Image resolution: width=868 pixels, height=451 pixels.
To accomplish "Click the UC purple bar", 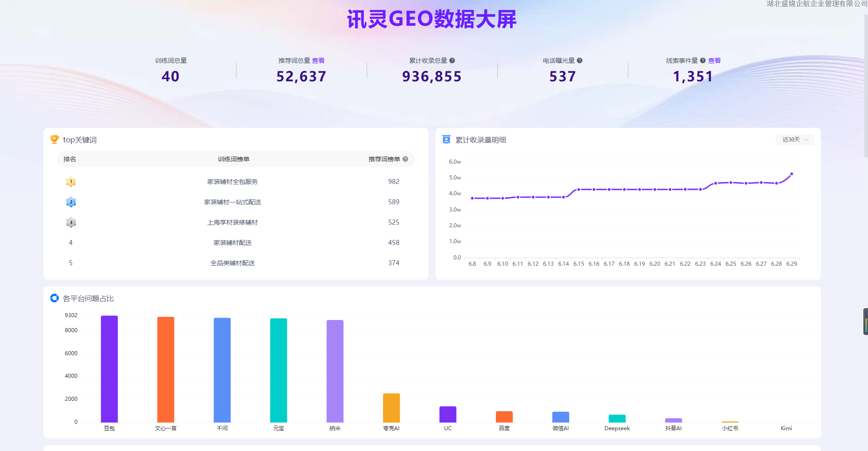I will tap(448, 414).
